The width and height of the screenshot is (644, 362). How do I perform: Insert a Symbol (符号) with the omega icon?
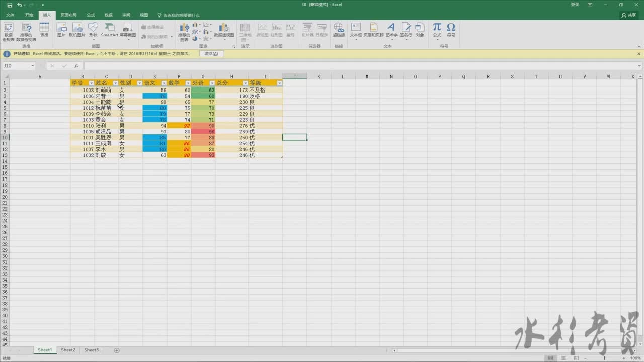coord(451,30)
